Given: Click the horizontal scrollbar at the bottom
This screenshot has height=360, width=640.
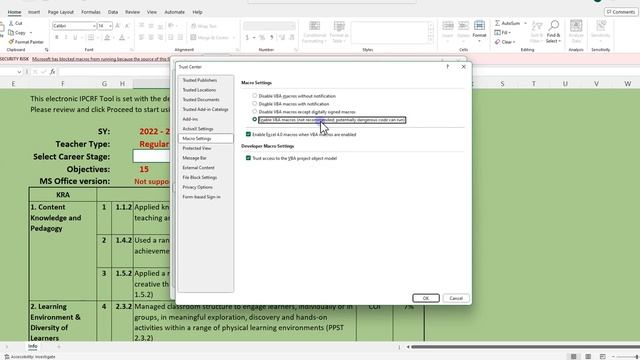Looking at the screenshot, I should [x=525, y=347].
